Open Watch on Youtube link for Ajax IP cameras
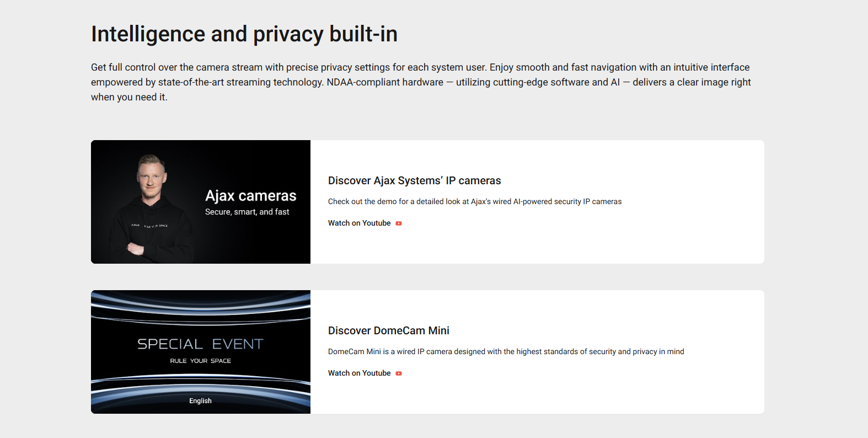This screenshot has width=868, height=438. [360, 223]
